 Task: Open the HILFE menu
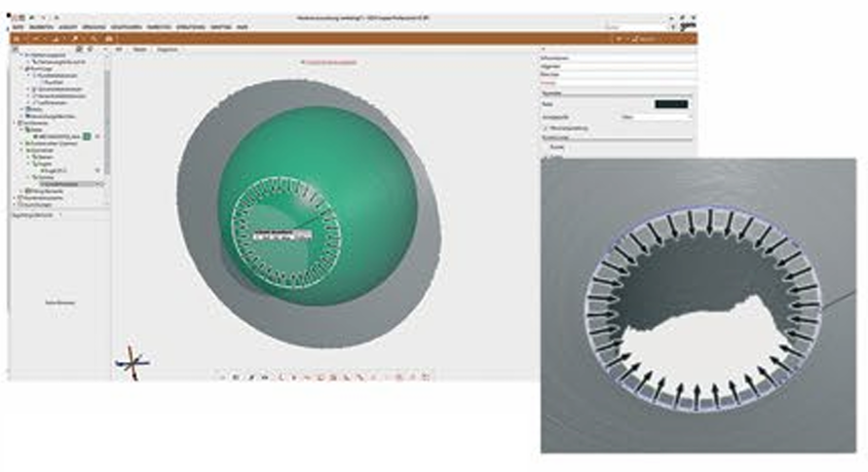tap(241, 27)
